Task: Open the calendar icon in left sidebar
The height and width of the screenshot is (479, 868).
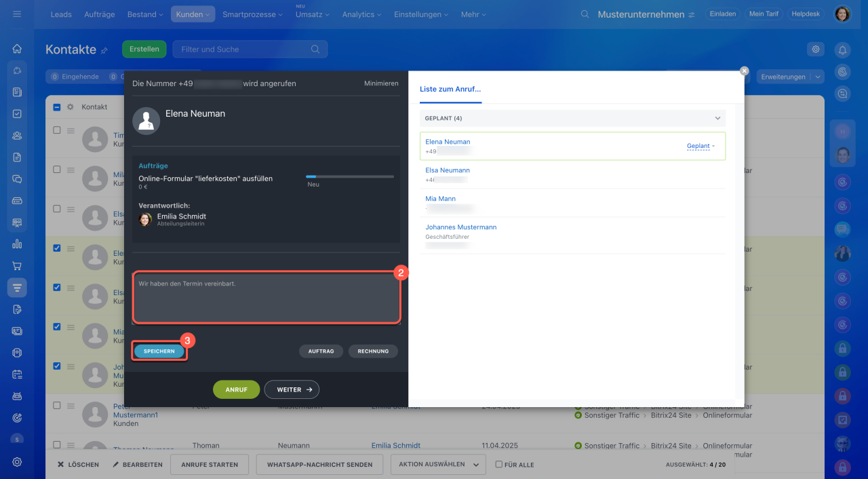Action: pyautogui.click(x=17, y=375)
